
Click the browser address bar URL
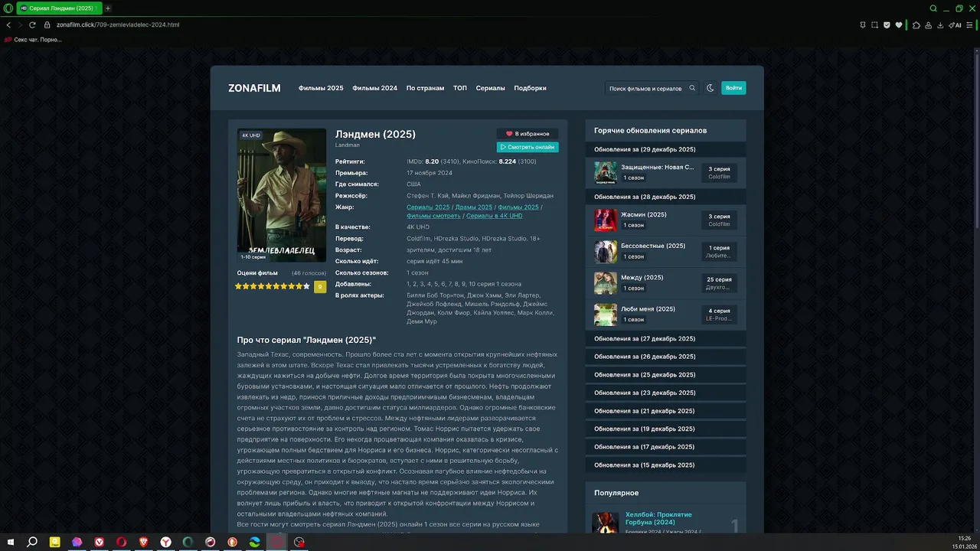coord(118,24)
